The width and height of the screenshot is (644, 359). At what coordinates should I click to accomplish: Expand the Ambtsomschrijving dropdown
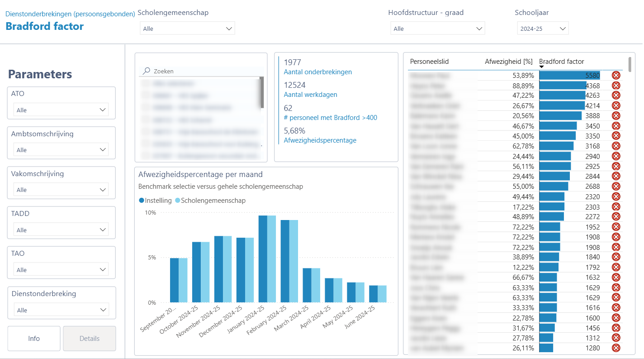tap(61, 150)
